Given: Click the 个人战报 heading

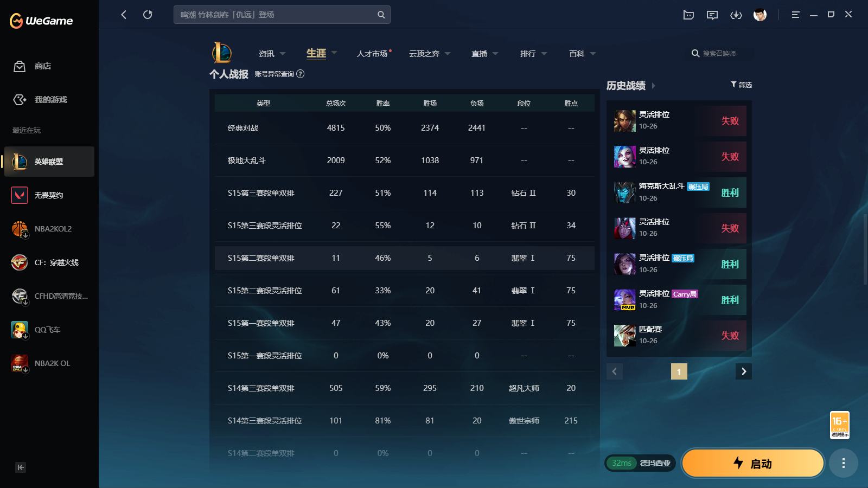Looking at the screenshot, I should (229, 74).
